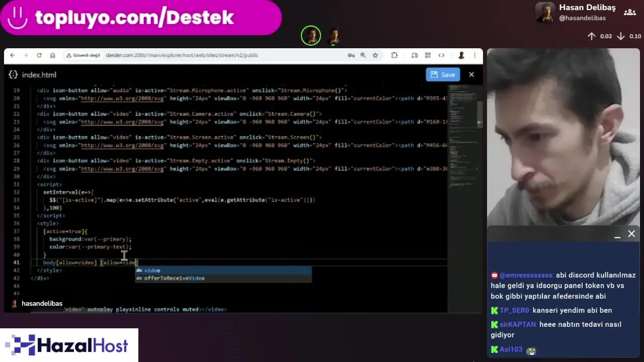Bookmark this page with the star icon

pos(375,55)
